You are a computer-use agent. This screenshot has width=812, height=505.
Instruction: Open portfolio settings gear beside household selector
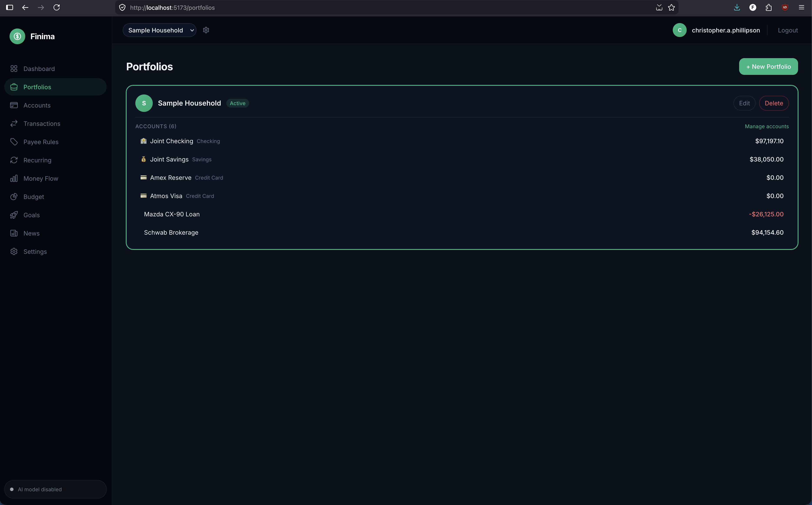click(206, 30)
